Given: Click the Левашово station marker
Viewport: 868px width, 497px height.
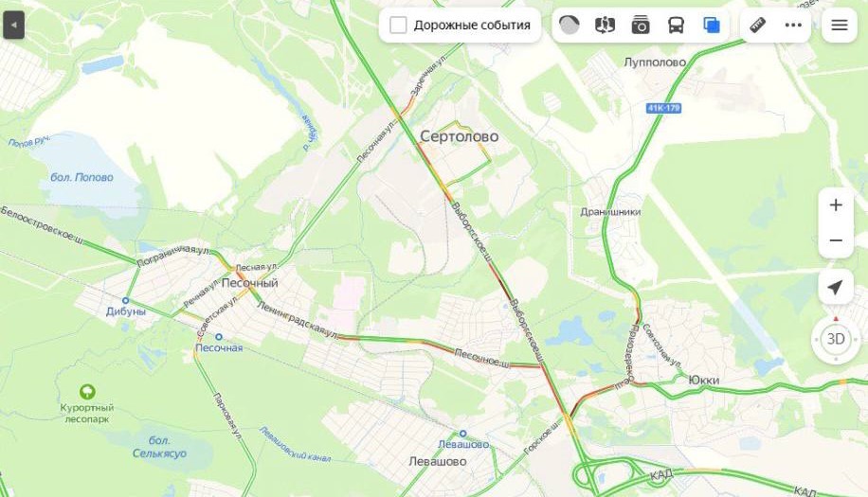Looking at the screenshot, I should click(x=462, y=434).
